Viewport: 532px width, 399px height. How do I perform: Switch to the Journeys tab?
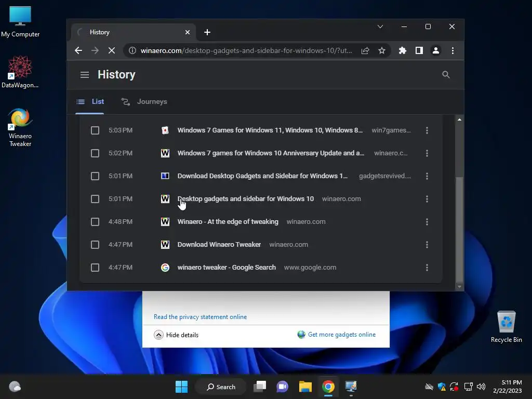[x=144, y=102]
